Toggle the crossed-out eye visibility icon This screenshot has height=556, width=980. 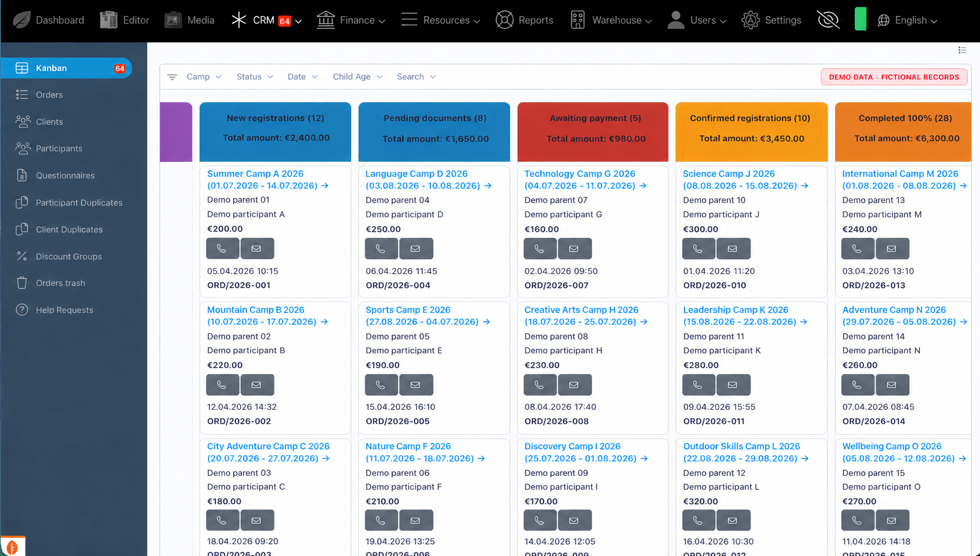tap(828, 20)
